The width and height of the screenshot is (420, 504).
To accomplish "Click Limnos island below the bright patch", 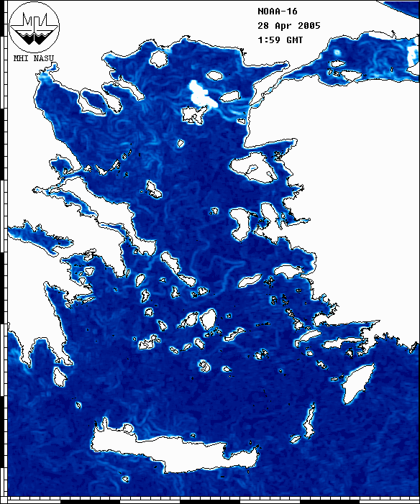I will [x=194, y=115].
